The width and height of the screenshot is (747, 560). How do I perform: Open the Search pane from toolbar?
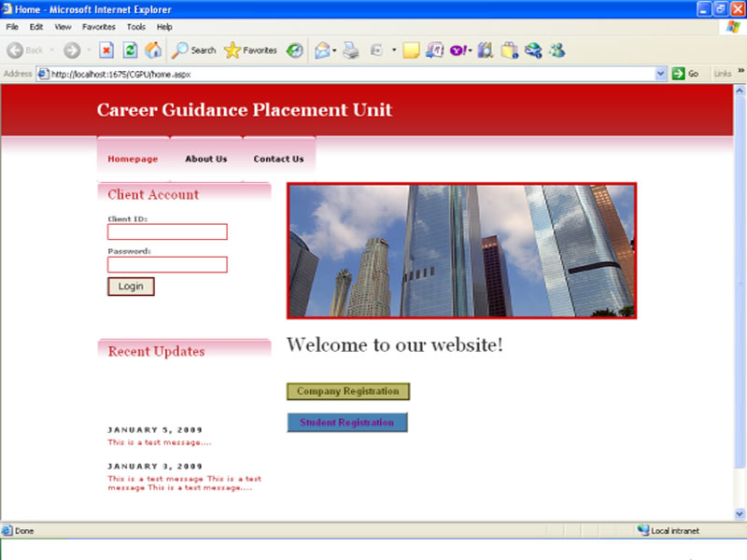point(193,50)
